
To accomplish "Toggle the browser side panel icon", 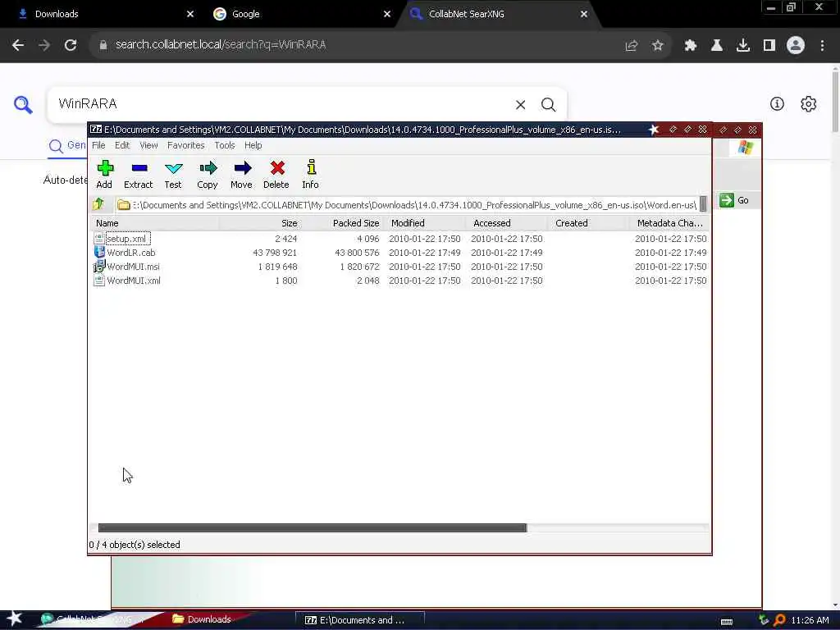I will (x=769, y=46).
